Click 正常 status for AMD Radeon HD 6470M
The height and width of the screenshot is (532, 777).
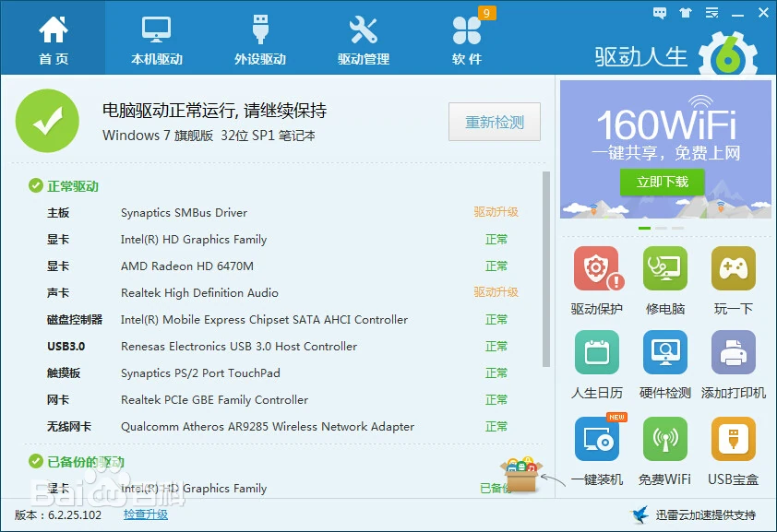(496, 266)
